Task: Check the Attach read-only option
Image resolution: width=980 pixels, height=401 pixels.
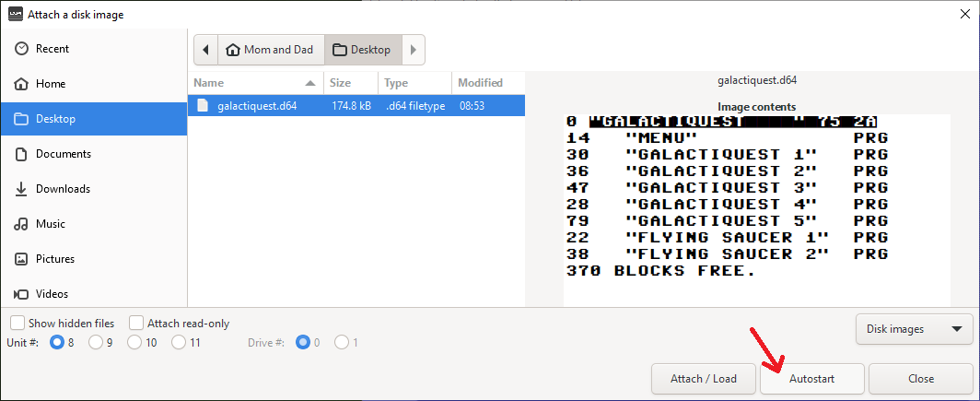Action: coord(136,324)
